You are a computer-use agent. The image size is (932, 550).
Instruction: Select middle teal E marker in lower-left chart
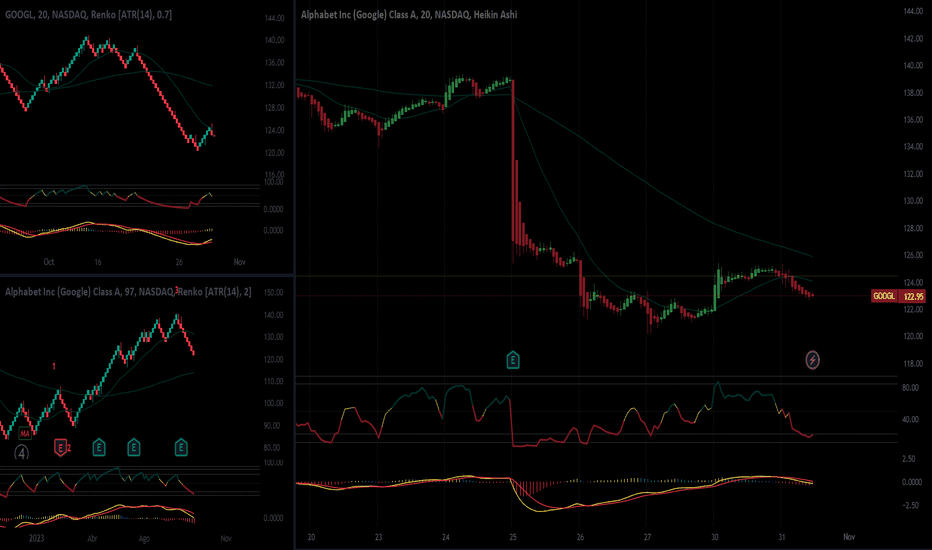click(x=134, y=446)
